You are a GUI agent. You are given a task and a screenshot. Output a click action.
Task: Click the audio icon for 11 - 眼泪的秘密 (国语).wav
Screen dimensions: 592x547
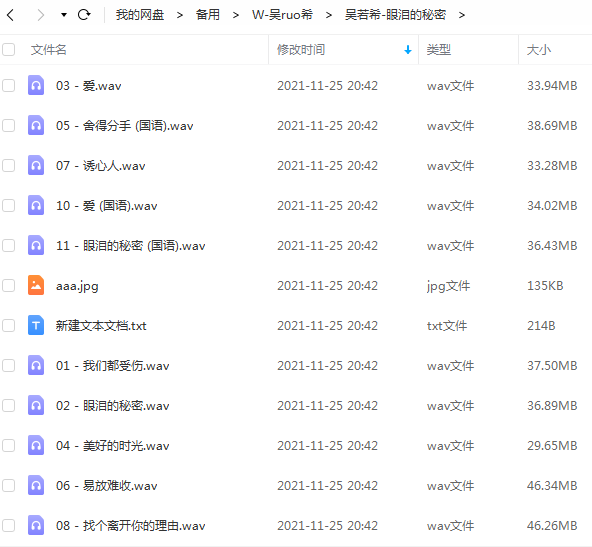point(36,245)
